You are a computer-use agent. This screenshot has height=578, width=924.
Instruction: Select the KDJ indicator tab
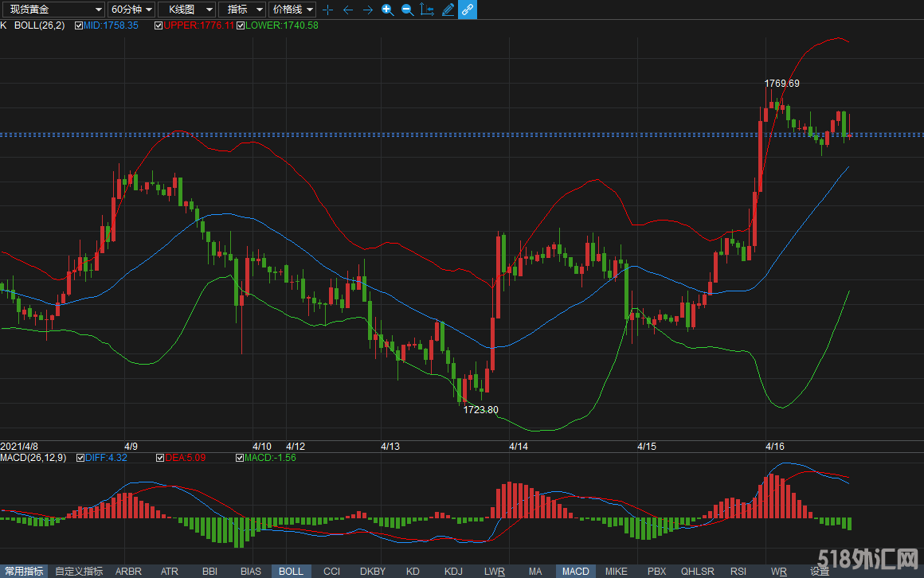453,572
